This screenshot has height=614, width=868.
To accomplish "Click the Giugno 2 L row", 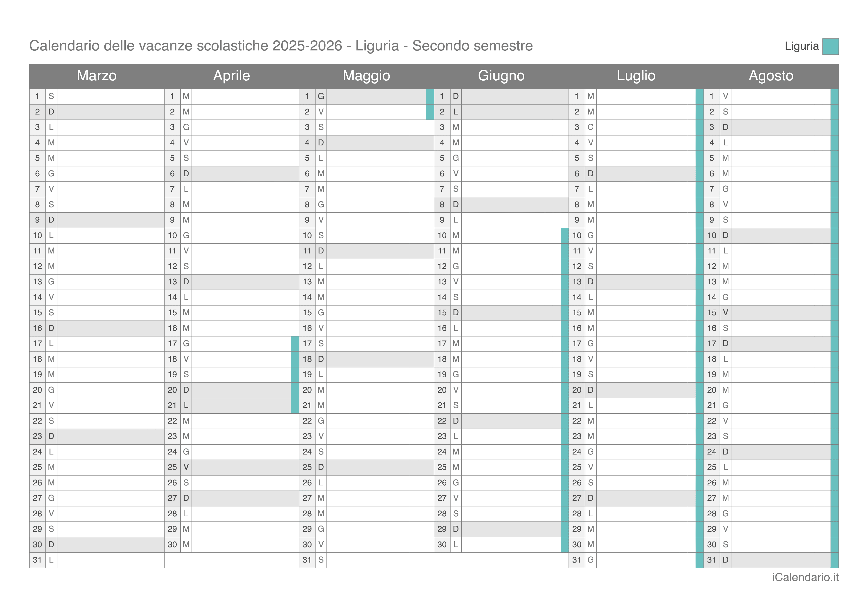I will (502, 112).
